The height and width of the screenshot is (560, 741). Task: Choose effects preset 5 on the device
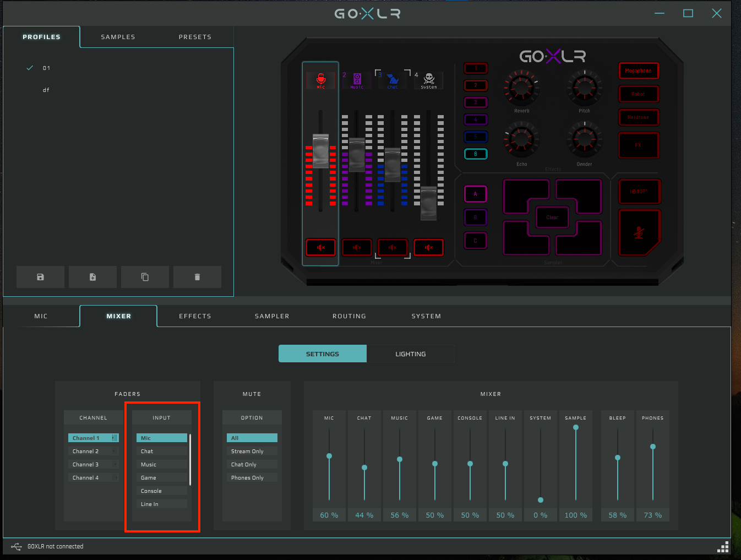(x=476, y=137)
